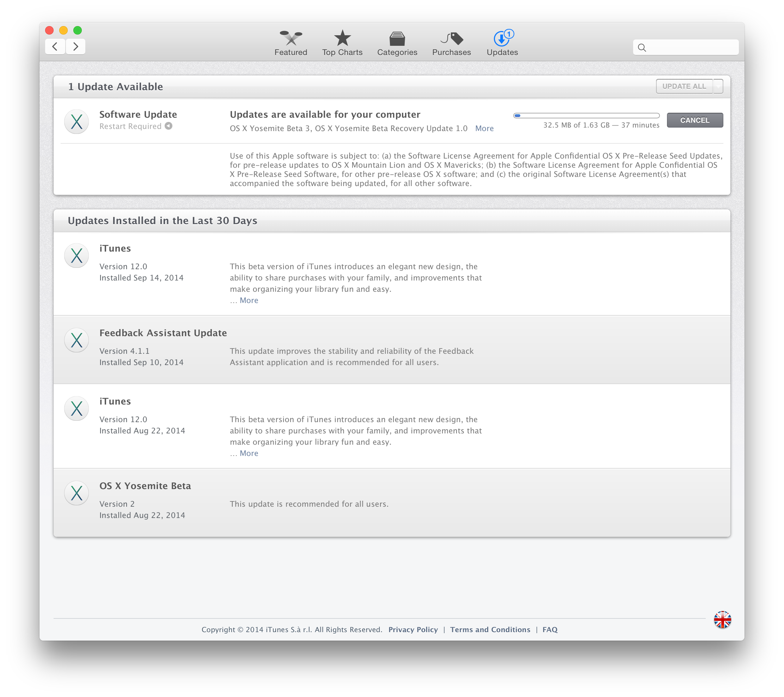
Task: Click '1 Update Available' heading
Action: point(116,87)
